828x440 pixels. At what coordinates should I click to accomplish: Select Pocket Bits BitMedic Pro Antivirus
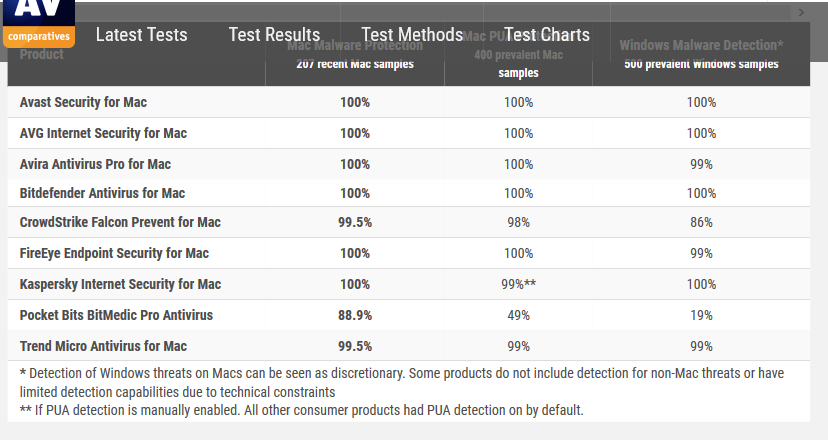116,315
